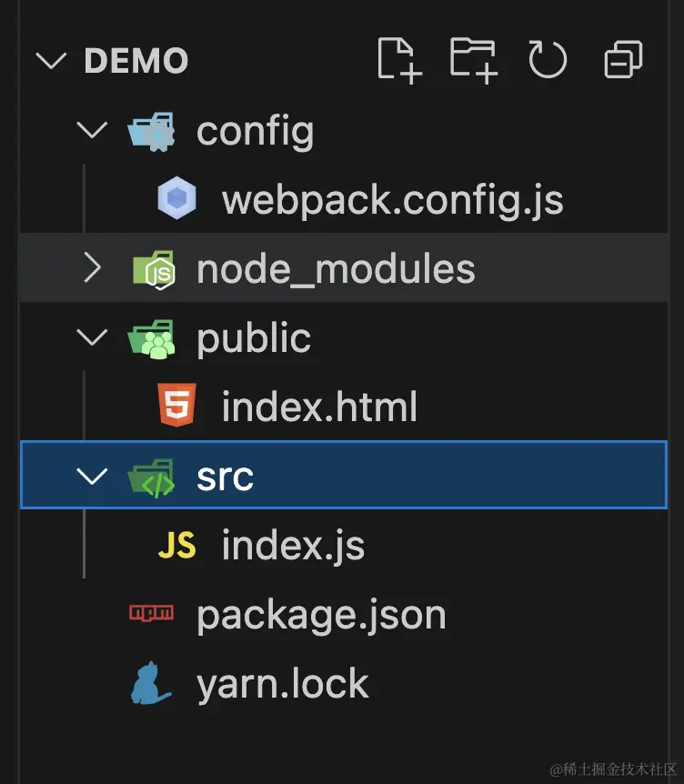The image size is (684, 784).
Task: Collapse the public folder chevron
Action: (x=93, y=338)
